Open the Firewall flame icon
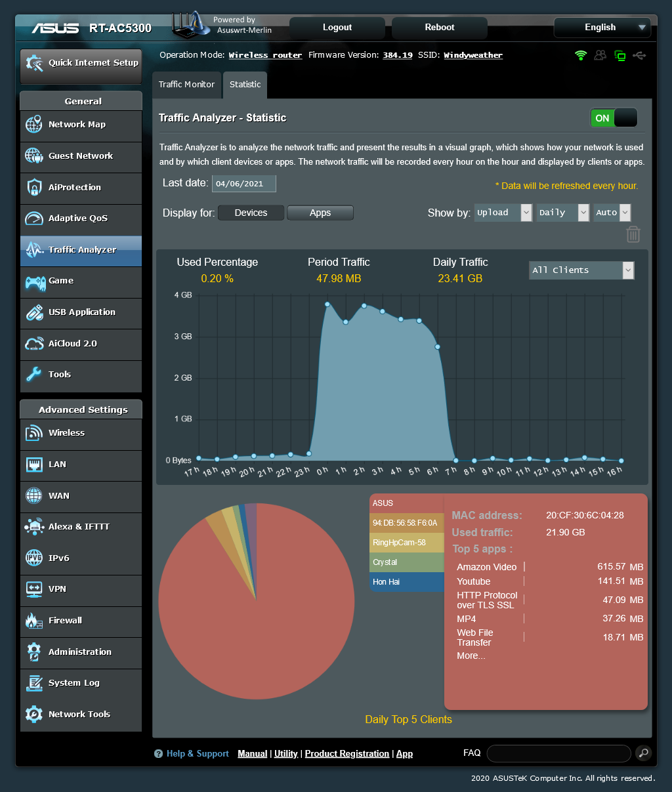This screenshot has width=672, height=792. coord(34,621)
